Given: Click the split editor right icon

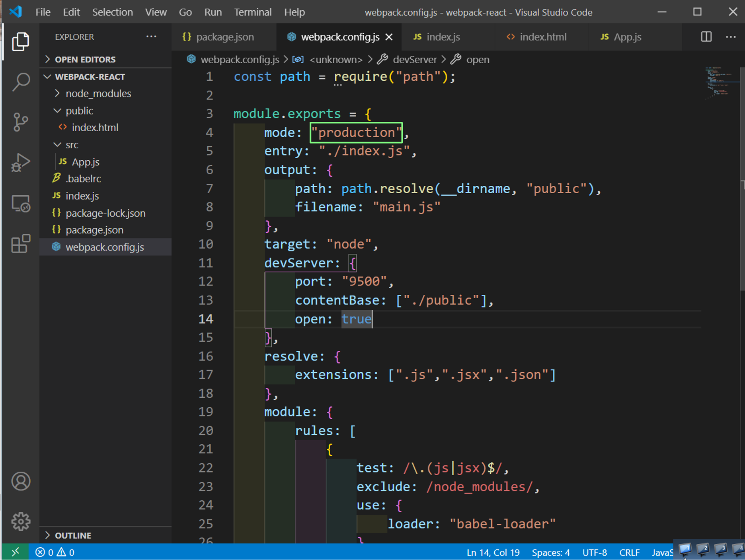Looking at the screenshot, I should click(x=706, y=37).
